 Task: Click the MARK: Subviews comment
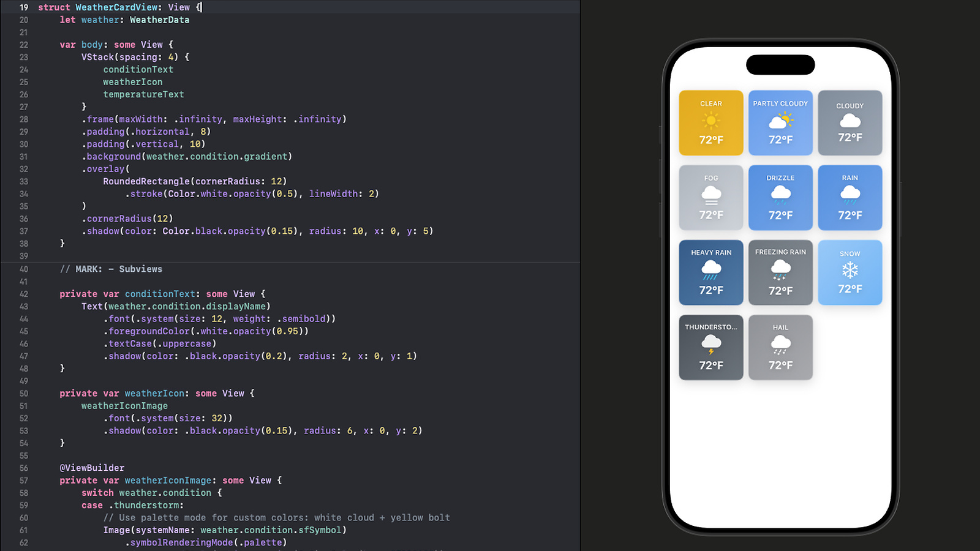tap(111, 269)
